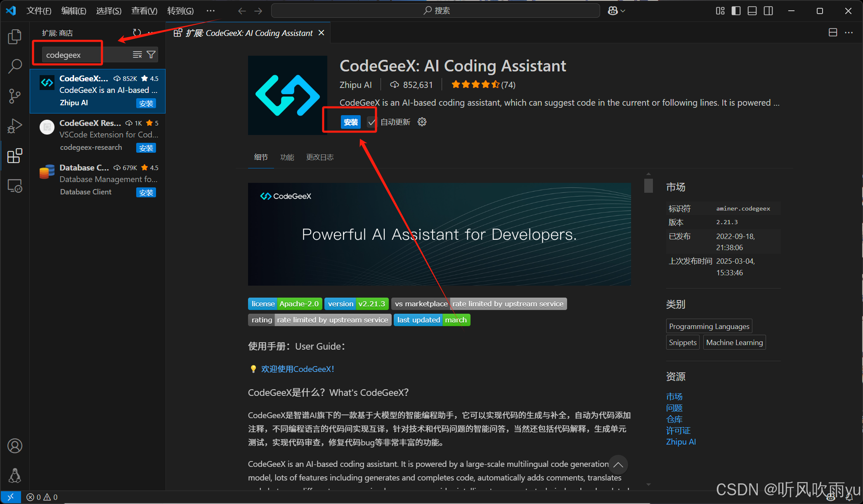This screenshot has height=504, width=863.
Task: Select the Search icon in Activity Bar
Action: [15, 66]
